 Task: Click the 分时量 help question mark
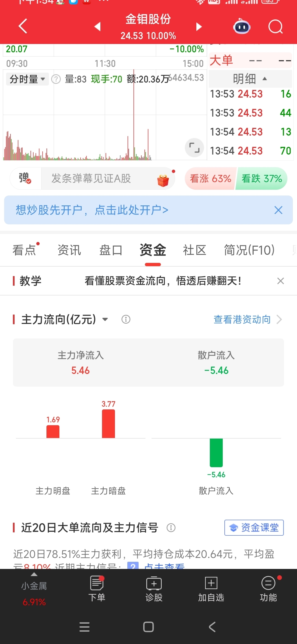coord(56,79)
